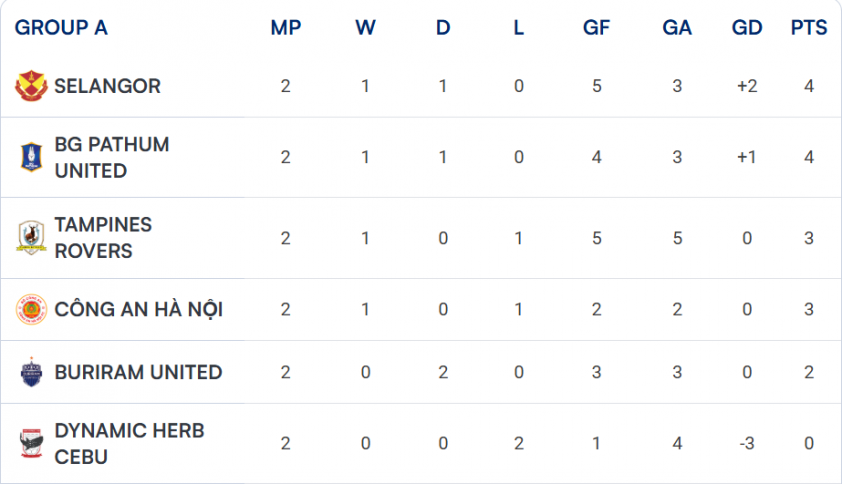The width and height of the screenshot is (842, 484).
Task: Click the Công An Hà Nội crest
Action: (31, 310)
